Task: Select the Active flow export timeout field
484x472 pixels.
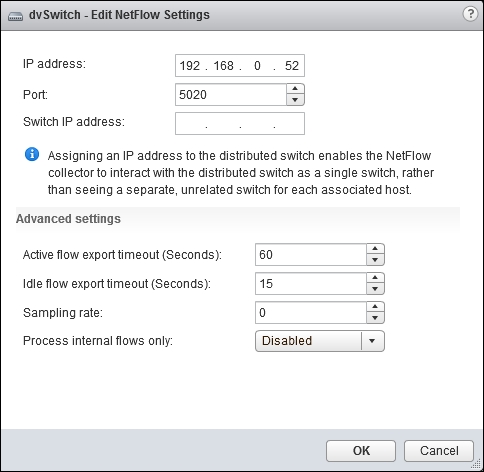Action: click(311, 255)
